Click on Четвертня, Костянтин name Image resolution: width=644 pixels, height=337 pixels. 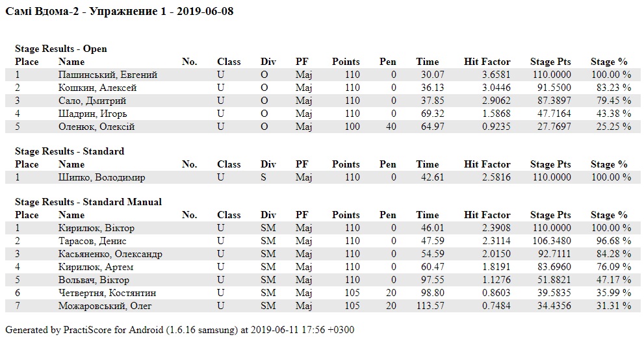(x=107, y=293)
